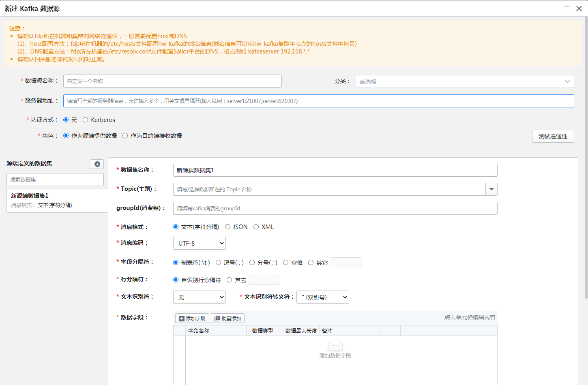This screenshot has height=385, width=588.
Task: Click the empty inbox icon in field table
Action: 335,345
